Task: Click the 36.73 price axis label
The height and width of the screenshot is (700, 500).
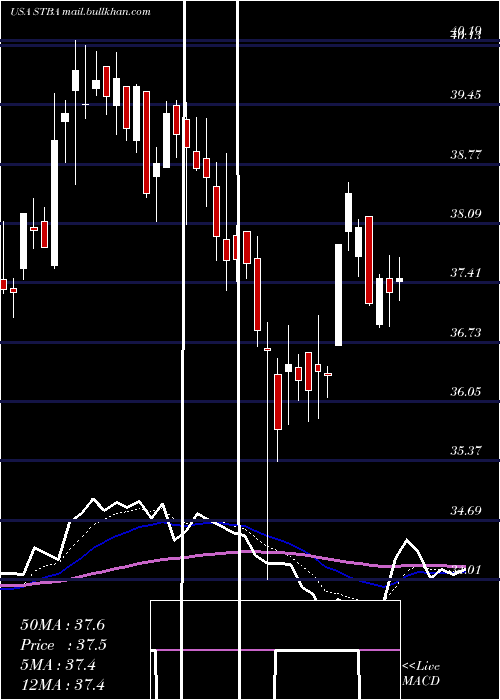Action: point(466,333)
